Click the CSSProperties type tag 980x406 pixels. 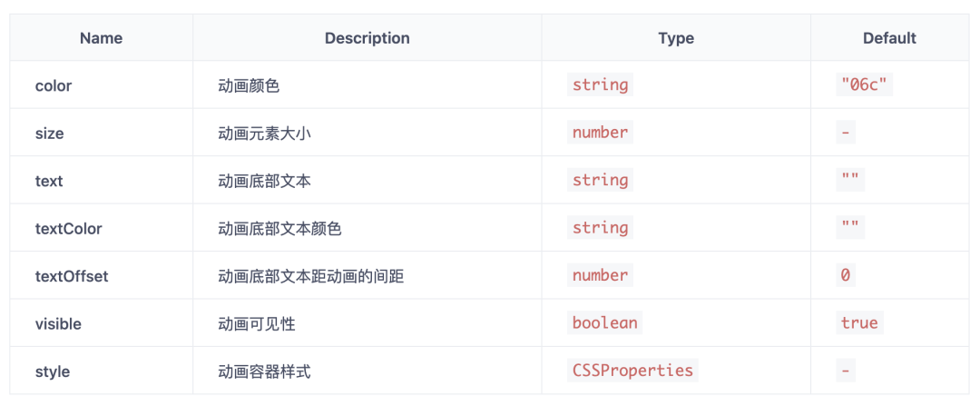coord(632,371)
